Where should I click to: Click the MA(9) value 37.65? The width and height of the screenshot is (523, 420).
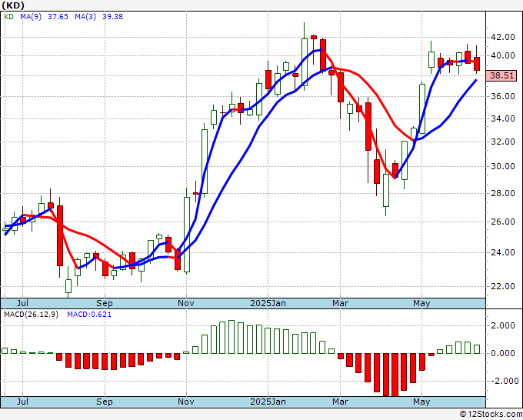[58, 16]
